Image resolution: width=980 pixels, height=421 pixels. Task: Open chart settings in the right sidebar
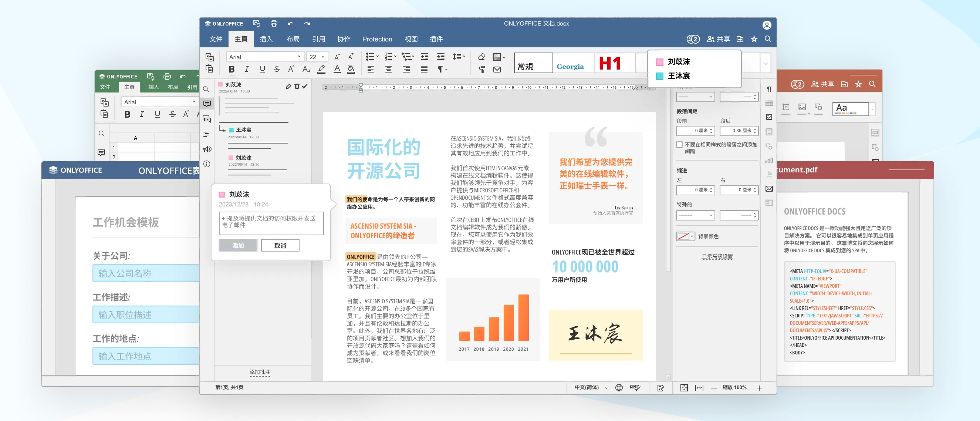(x=769, y=161)
